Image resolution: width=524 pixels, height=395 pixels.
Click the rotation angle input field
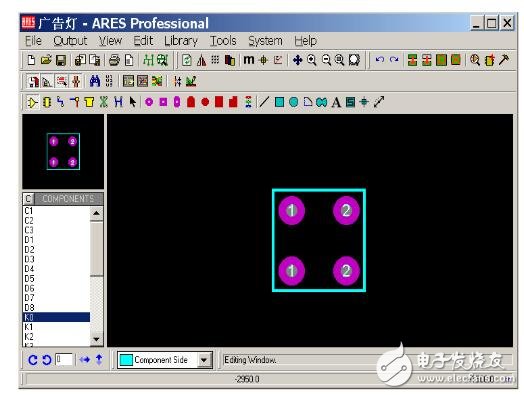[64, 360]
